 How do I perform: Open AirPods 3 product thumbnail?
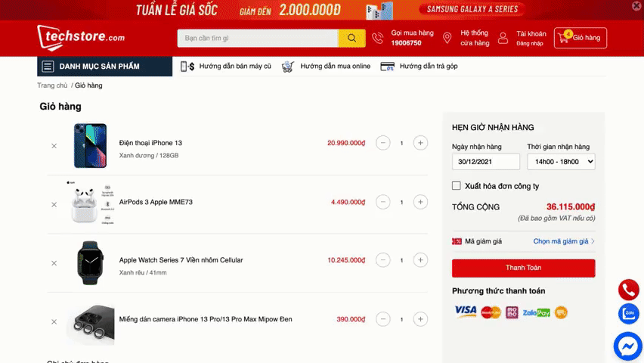[91, 203]
